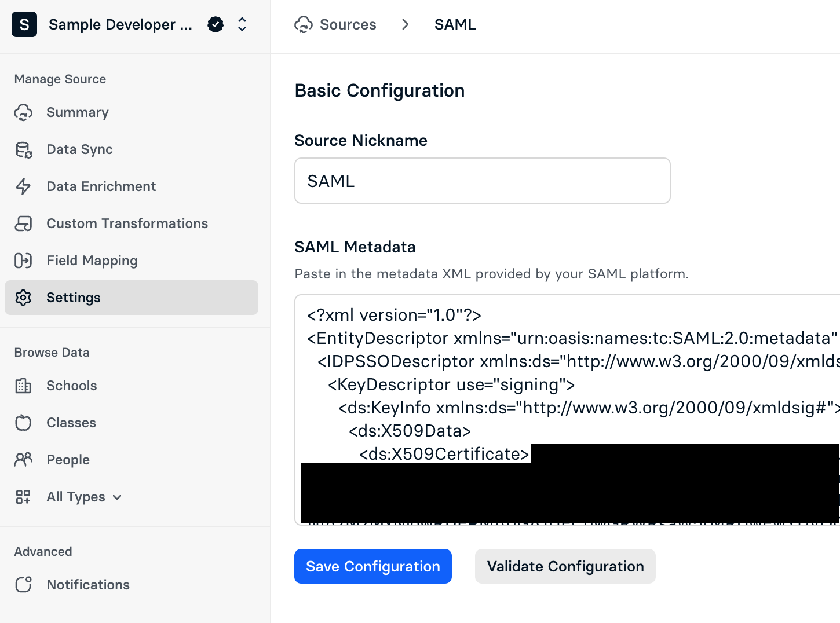Select the SAML breadcrumb item
Screen dimensions: 840x623
(455, 24)
